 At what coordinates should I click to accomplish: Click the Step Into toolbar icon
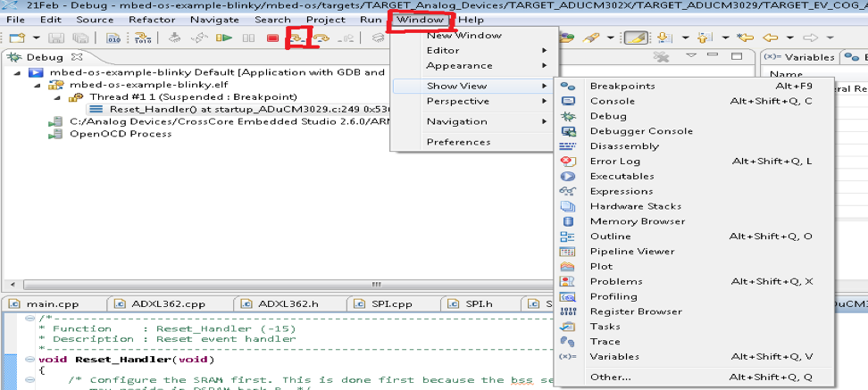click(x=298, y=37)
